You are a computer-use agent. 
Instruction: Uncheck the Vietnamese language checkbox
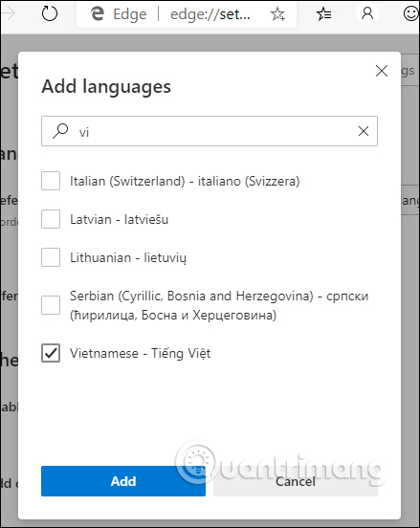coord(51,353)
